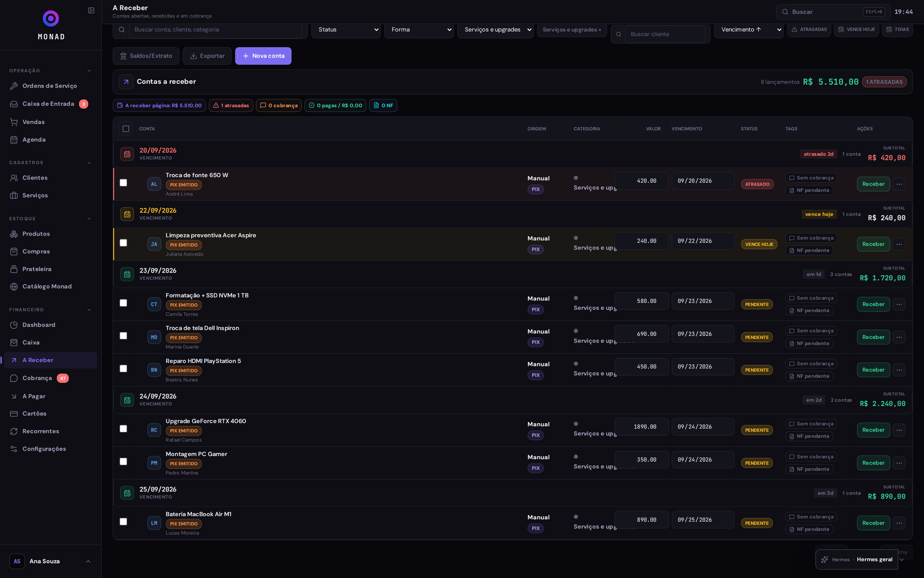924x578 pixels.
Task: Toggle the select-all checkbox in table header
Action: point(126,129)
